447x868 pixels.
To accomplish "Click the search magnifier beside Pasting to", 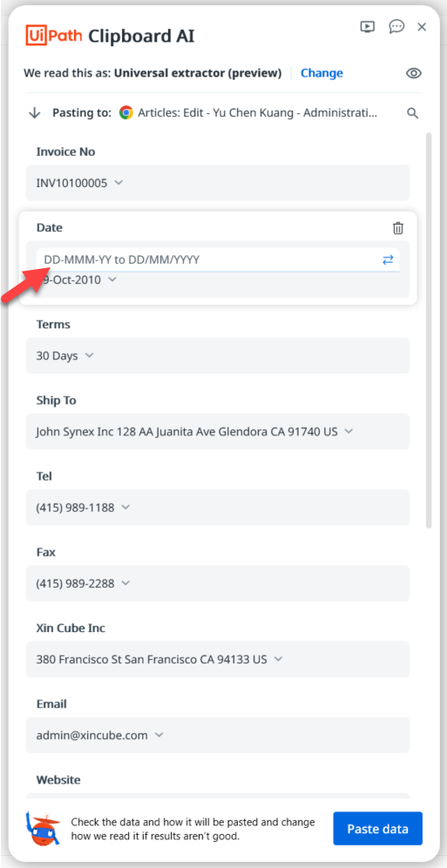I will coord(412,113).
